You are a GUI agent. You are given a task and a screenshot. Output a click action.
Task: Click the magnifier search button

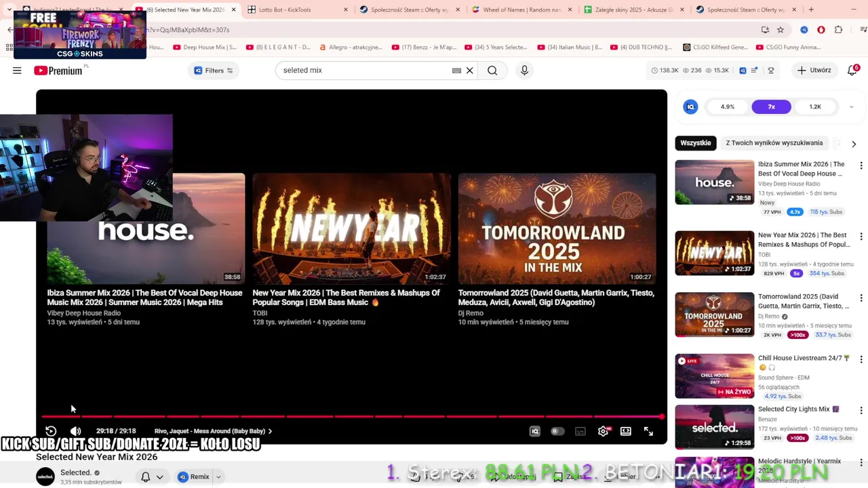click(492, 70)
